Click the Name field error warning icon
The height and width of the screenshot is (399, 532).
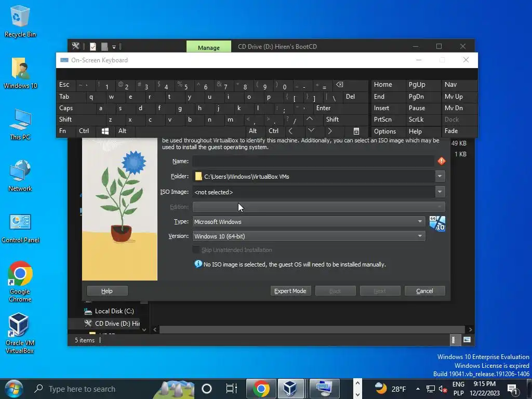tap(442, 161)
